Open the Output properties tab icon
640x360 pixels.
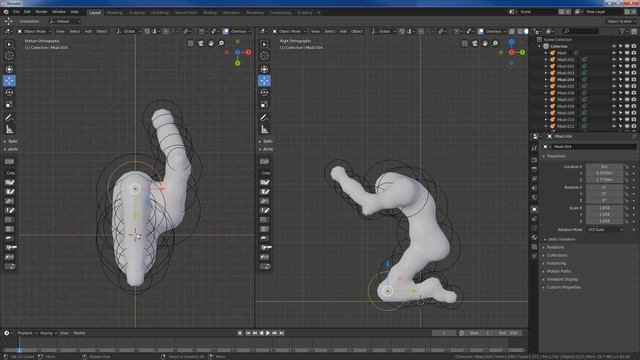[534, 169]
